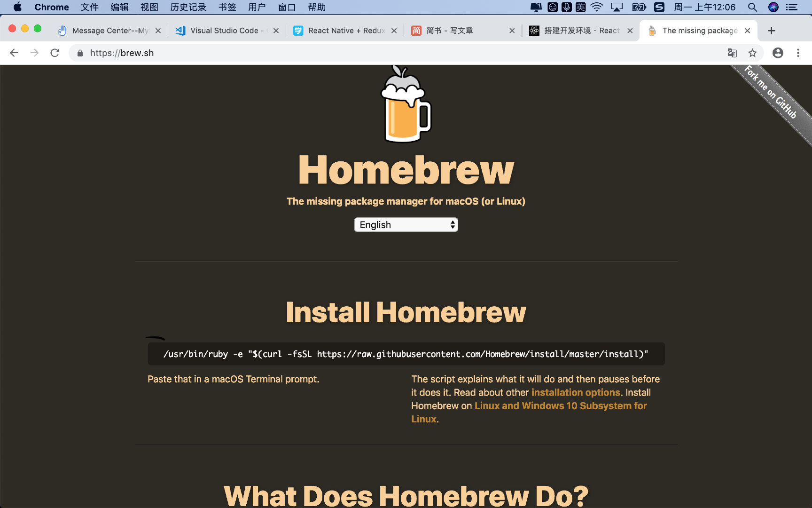Open Notification Center list icon

point(792,7)
